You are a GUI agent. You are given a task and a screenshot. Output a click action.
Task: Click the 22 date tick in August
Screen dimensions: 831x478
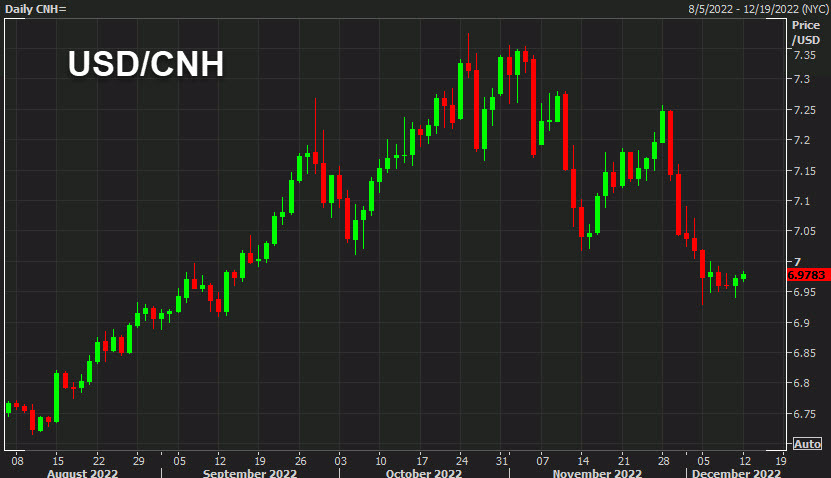coord(99,461)
